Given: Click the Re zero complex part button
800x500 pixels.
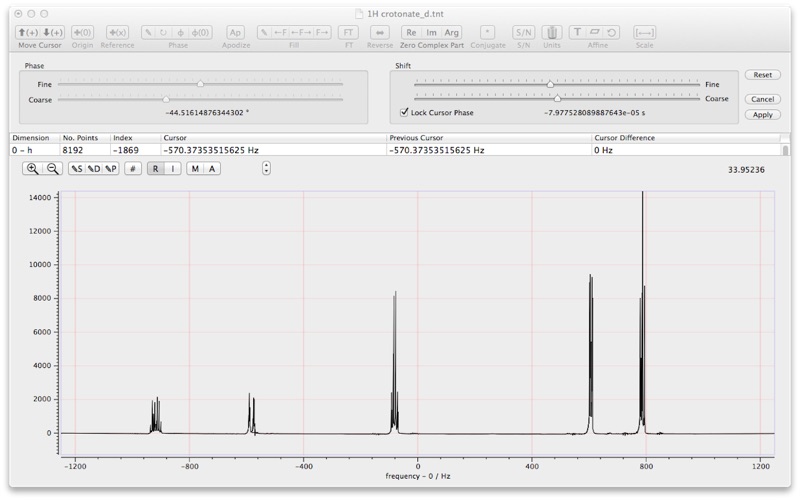Looking at the screenshot, I should (411, 33).
